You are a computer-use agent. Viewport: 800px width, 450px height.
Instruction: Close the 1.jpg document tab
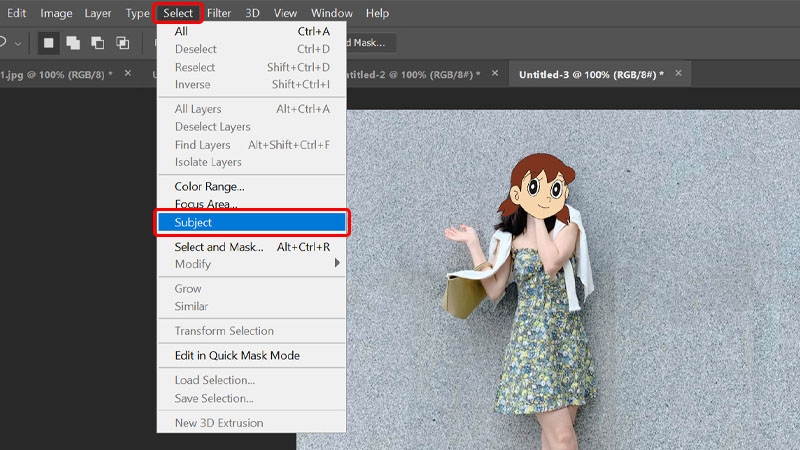click(128, 73)
